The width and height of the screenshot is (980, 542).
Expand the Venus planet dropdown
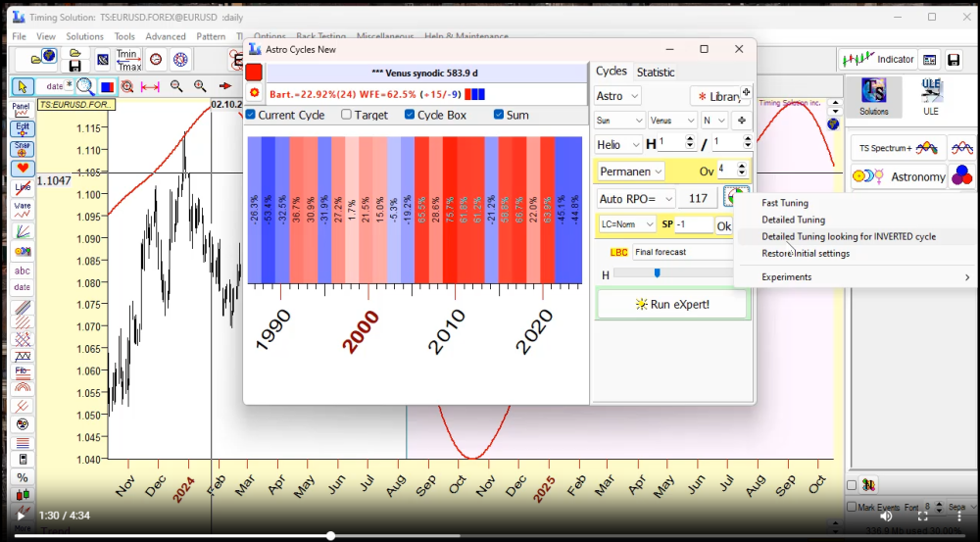click(x=671, y=120)
